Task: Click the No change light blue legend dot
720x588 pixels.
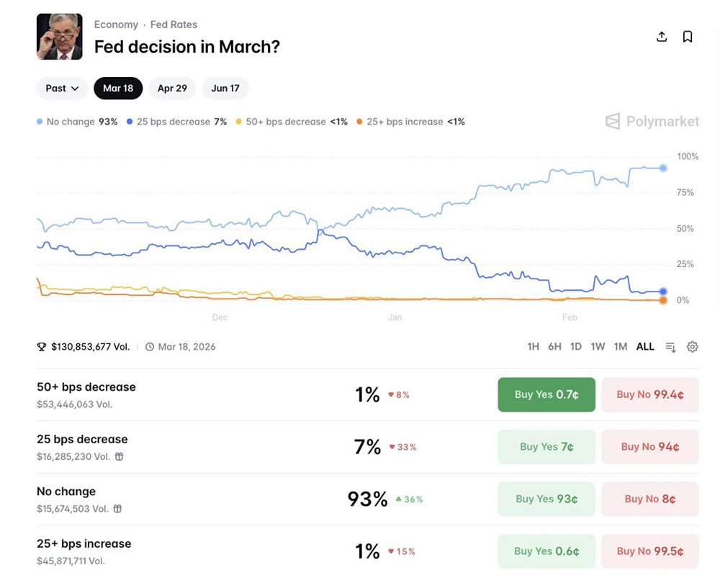Action: pyautogui.click(x=40, y=122)
